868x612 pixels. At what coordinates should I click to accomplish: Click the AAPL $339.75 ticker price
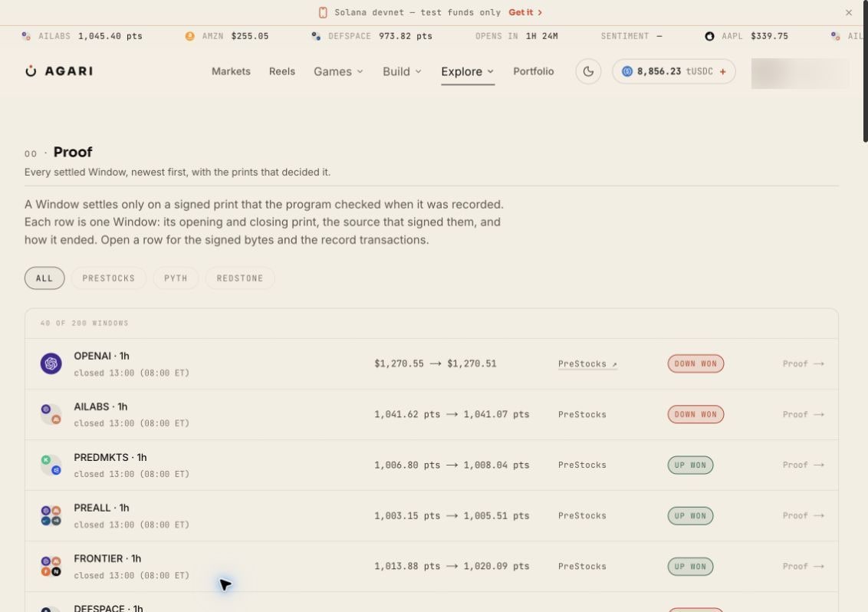769,36
